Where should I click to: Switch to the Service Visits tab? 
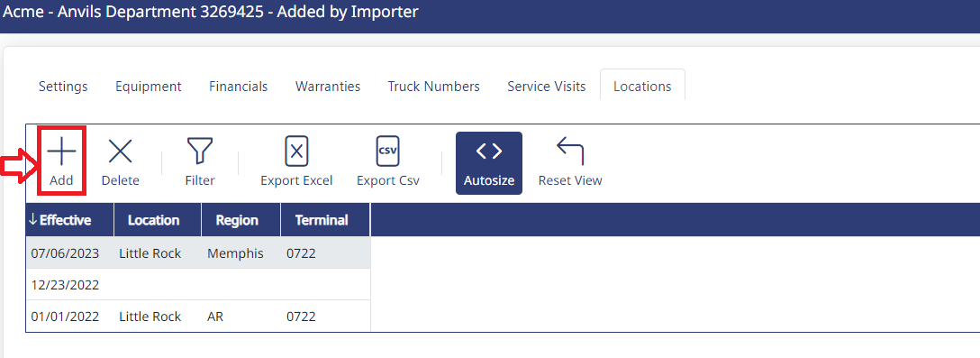click(x=546, y=87)
